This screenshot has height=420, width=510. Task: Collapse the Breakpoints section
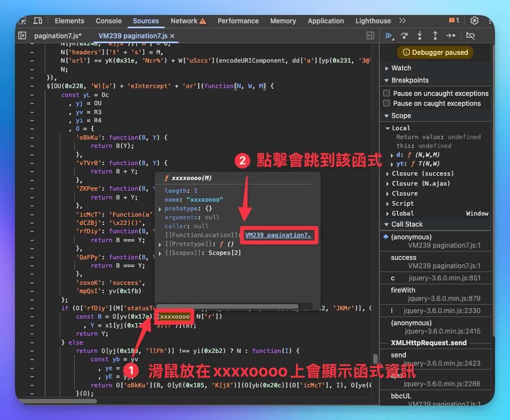tap(387, 80)
